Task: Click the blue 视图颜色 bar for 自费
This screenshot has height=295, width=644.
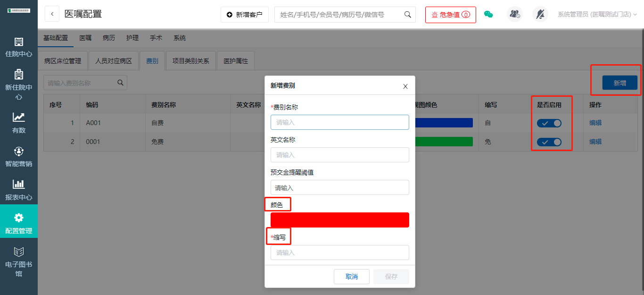Action: click(x=444, y=123)
